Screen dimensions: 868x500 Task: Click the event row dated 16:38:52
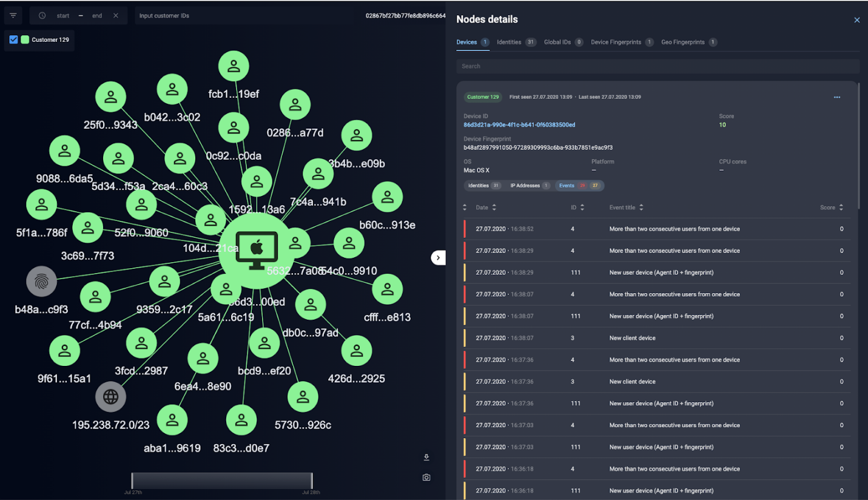(x=657, y=229)
